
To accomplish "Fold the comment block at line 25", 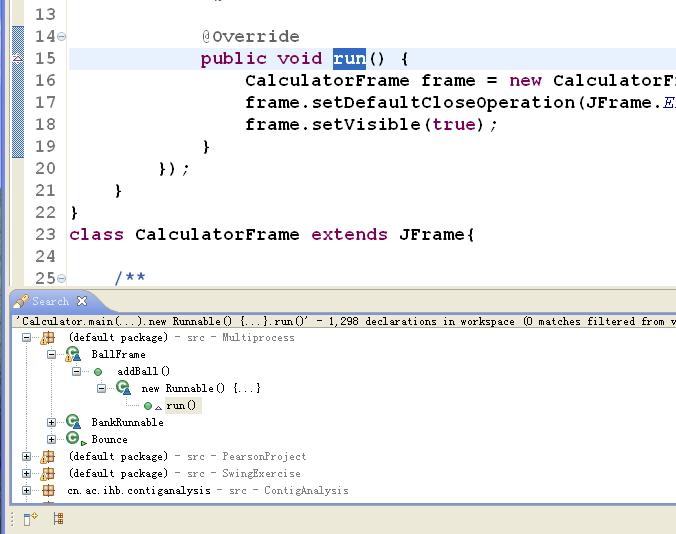I will tap(62, 278).
